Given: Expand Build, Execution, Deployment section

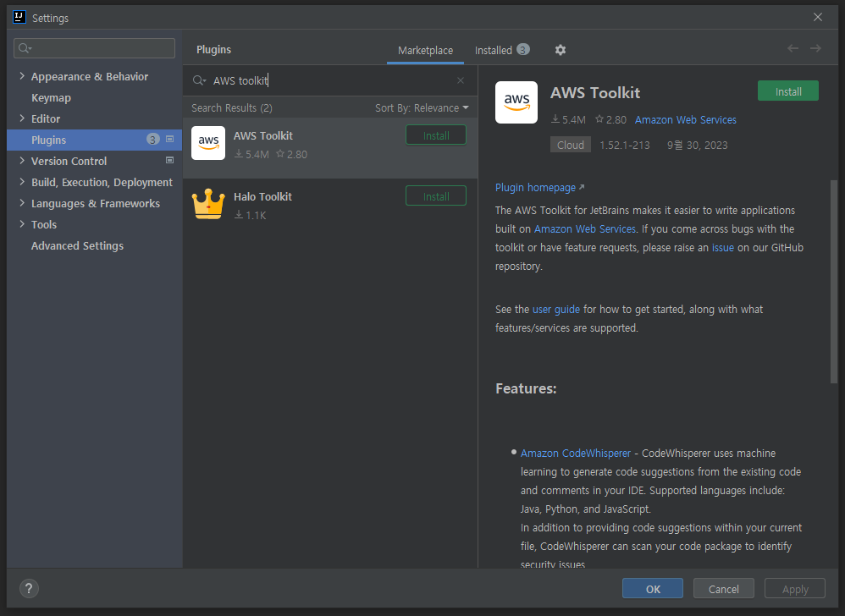Looking at the screenshot, I should tap(22, 182).
